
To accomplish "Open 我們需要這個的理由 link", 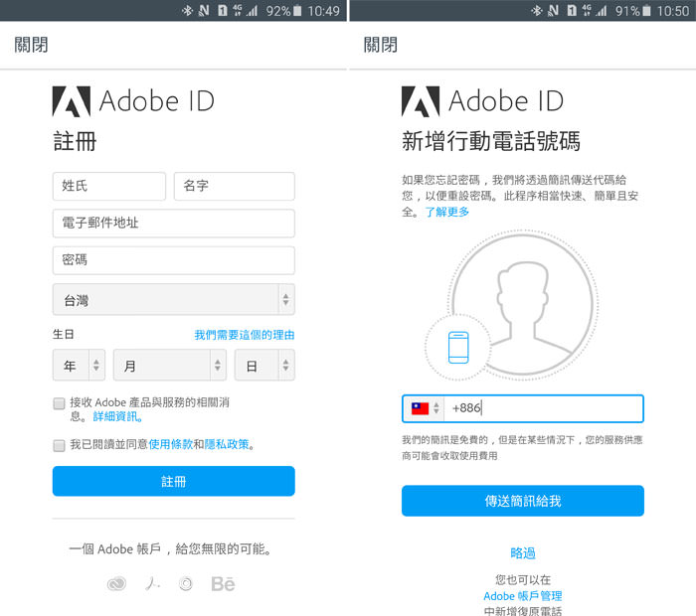I will coord(245,335).
